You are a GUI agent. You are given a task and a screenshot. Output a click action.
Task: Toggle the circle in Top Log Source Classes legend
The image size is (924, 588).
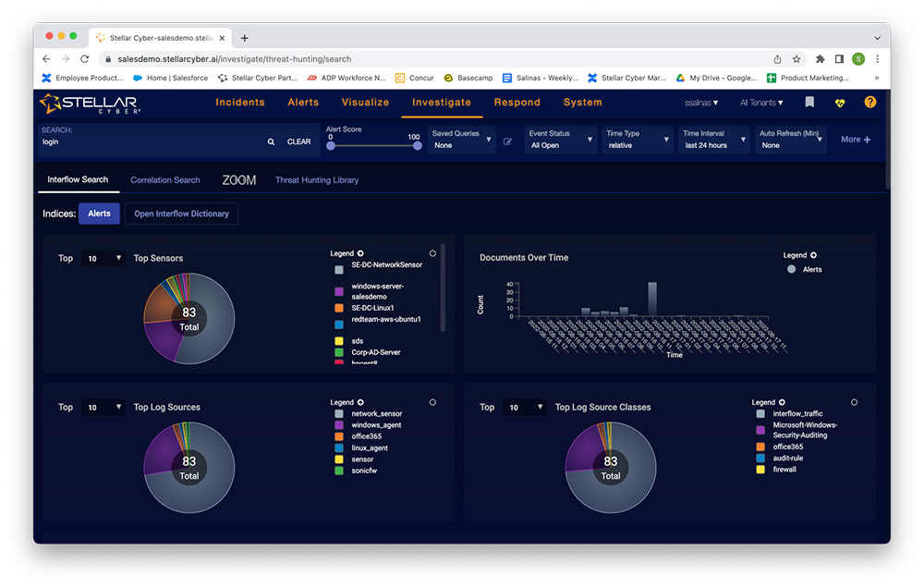coord(854,402)
